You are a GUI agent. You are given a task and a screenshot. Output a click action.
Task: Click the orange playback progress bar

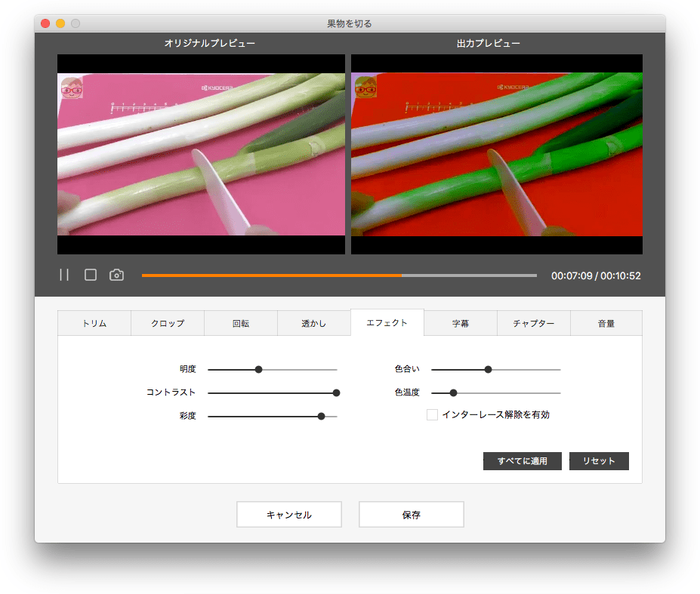pyautogui.click(x=272, y=275)
